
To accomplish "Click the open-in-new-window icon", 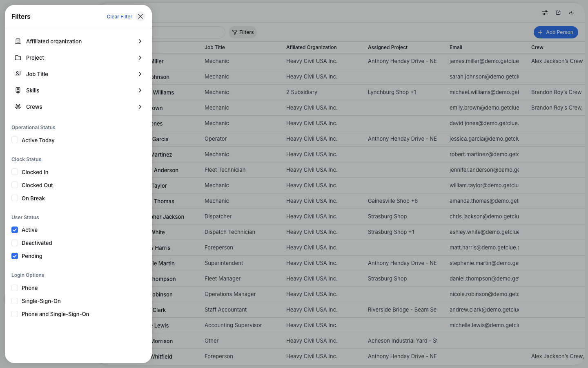I will coord(558,13).
